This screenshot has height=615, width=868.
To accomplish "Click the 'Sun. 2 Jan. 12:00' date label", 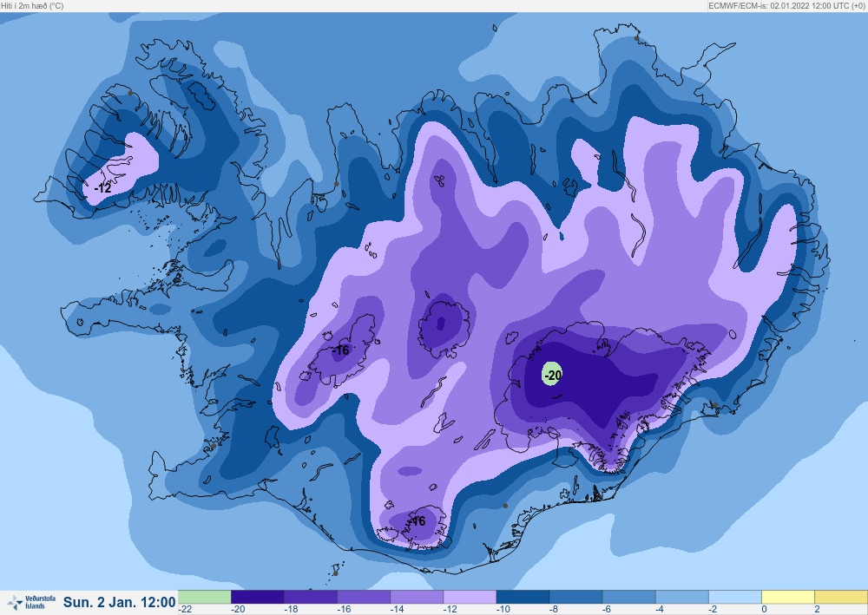I will 119,602.
